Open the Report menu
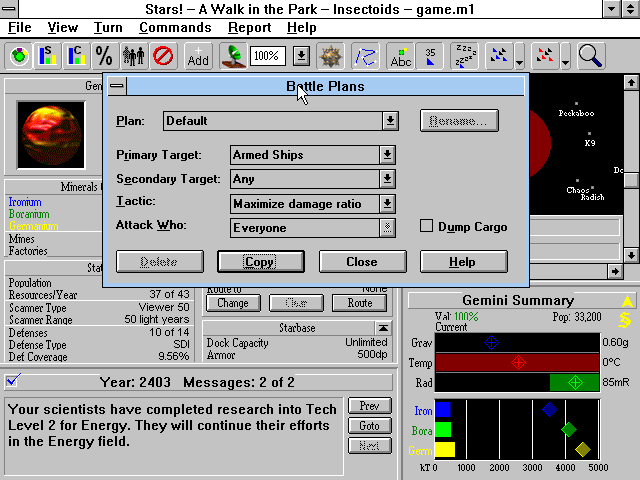Screen dimensions: 640x480 (x=249, y=27)
